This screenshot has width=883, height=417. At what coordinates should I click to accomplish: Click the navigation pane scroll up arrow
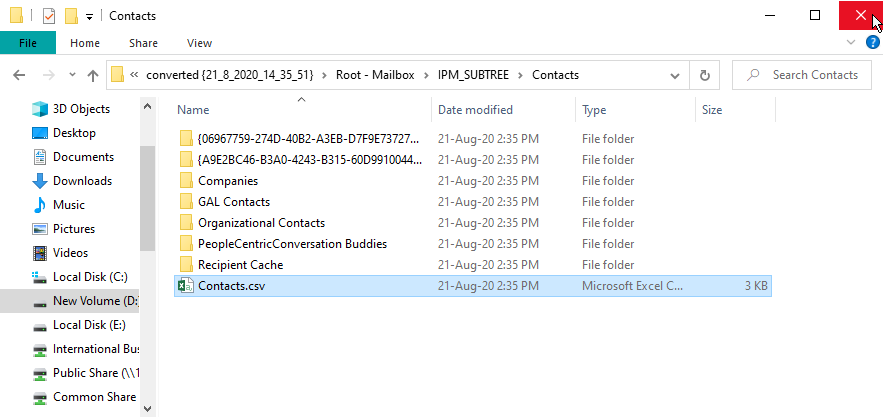coord(148,105)
